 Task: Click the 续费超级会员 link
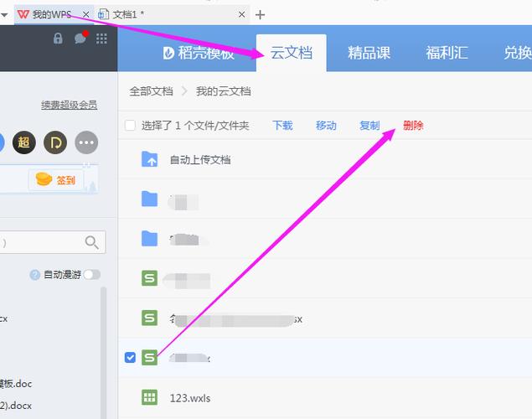coord(70,105)
